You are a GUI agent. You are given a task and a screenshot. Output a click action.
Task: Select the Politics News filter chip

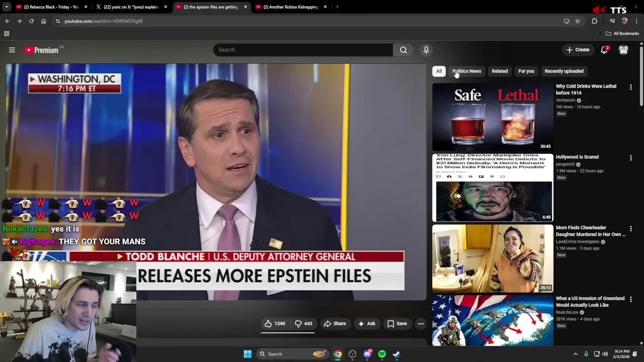coord(466,71)
